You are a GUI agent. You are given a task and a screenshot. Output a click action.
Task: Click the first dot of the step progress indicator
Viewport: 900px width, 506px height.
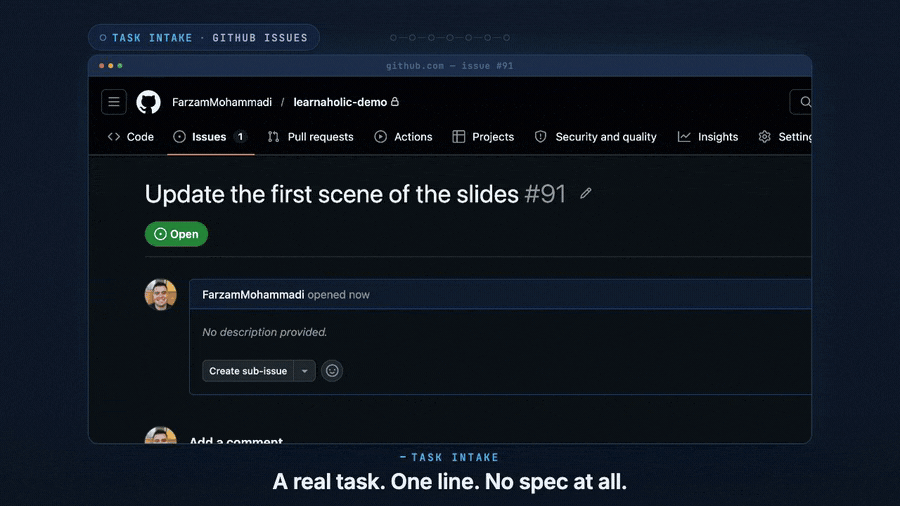coord(393,38)
